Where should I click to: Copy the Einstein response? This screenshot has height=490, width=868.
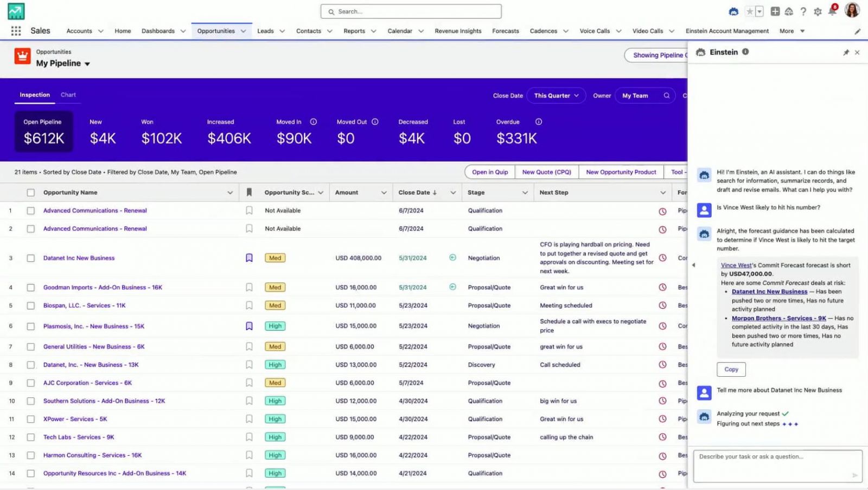731,369
